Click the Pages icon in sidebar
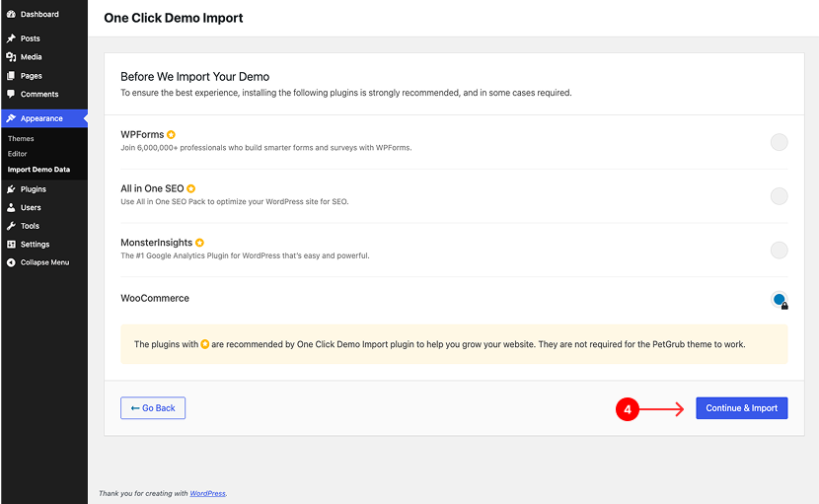The width and height of the screenshot is (819, 504). tap(11, 76)
